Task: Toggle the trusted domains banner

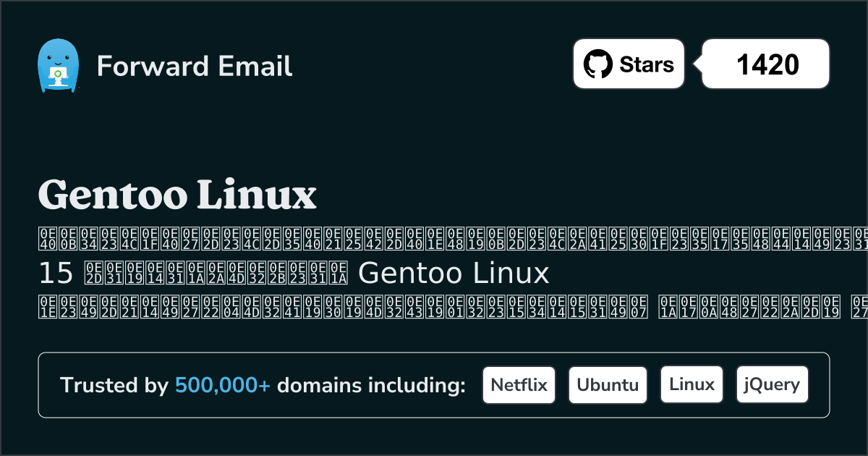Action: (434, 384)
